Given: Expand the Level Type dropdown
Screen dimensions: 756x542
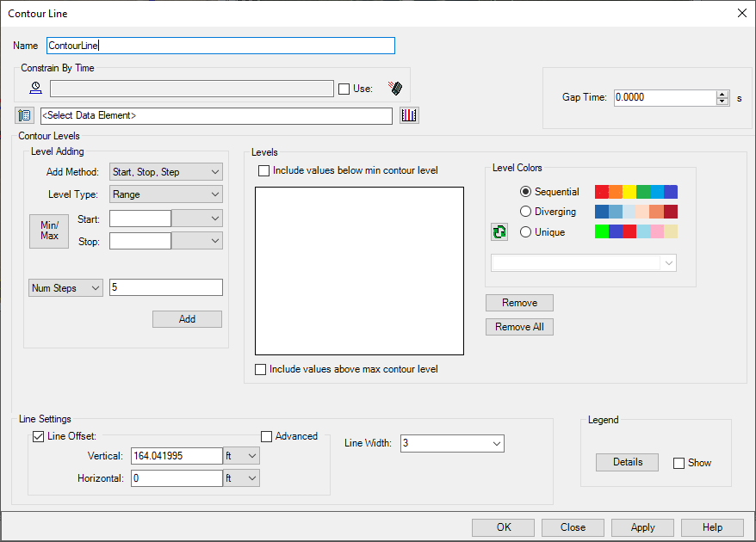Looking at the screenshot, I should pos(166,194).
